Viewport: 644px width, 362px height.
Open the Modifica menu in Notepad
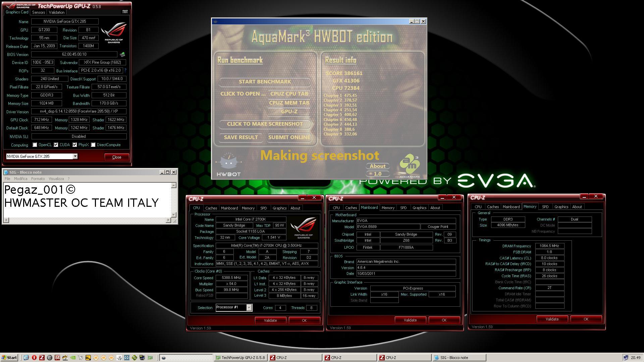pyautogui.click(x=20, y=179)
